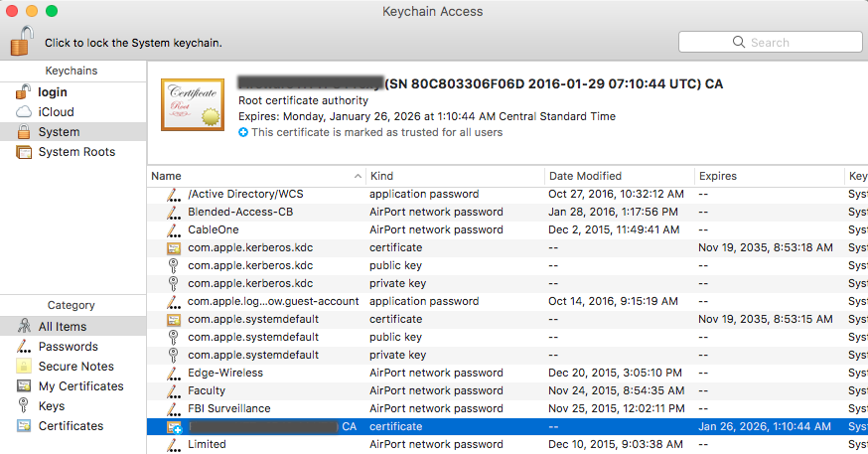Show the Secure Notes category

click(x=73, y=366)
